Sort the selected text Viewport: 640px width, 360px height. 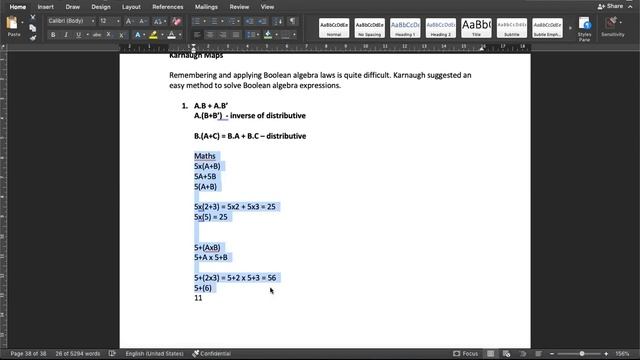point(278,21)
